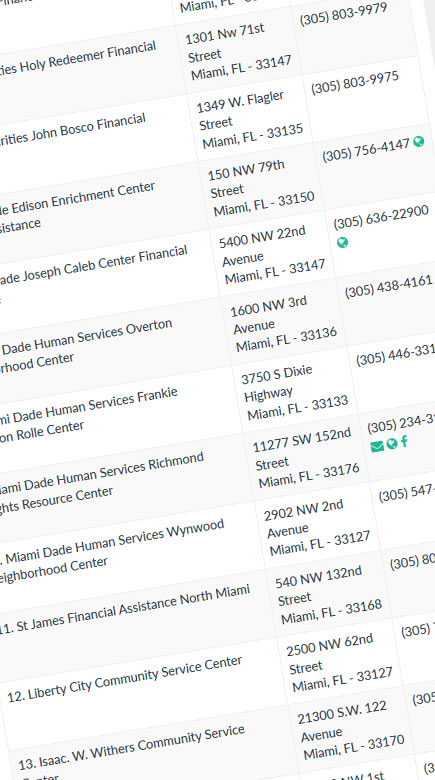435x780 pixels.
Task: Click phone number (305) 438-4161
Action: (x=389, y=286)
